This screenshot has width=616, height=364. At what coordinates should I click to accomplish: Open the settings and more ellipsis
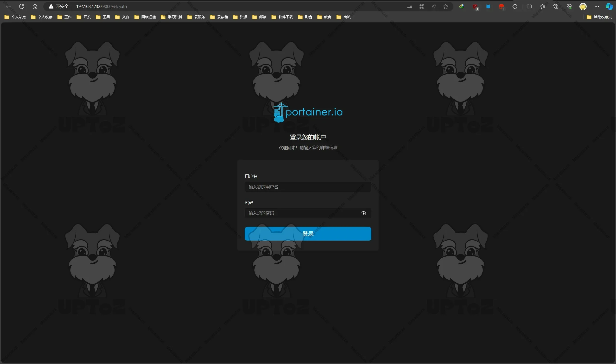597,6
